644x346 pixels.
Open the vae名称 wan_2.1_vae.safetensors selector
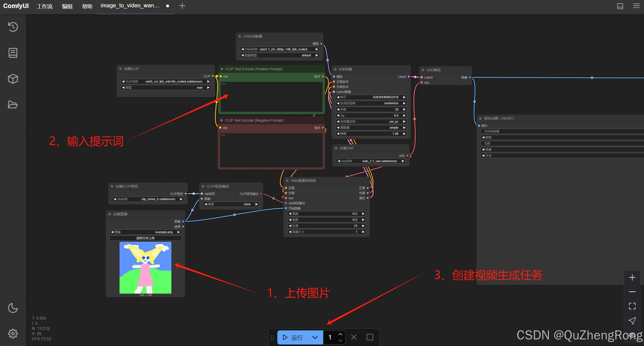(371, 161)
